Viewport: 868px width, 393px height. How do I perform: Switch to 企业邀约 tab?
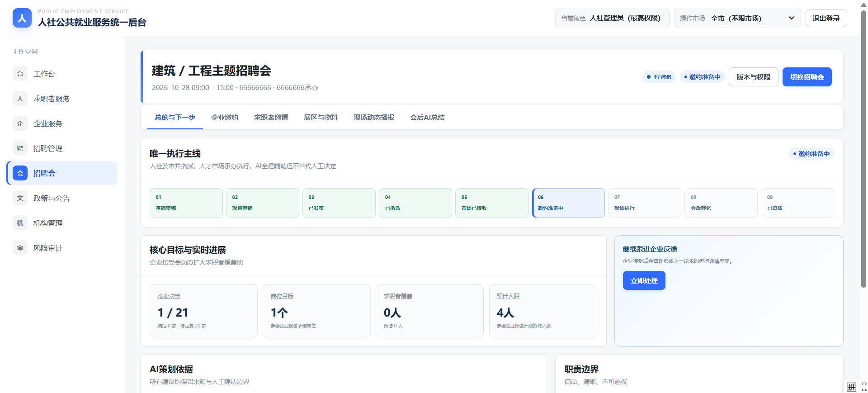click(225, 117)
